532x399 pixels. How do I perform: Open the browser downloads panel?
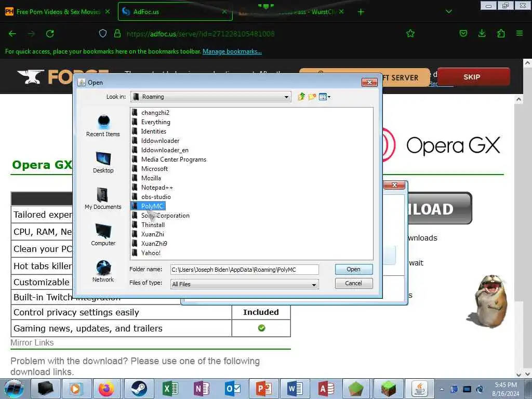482,33
